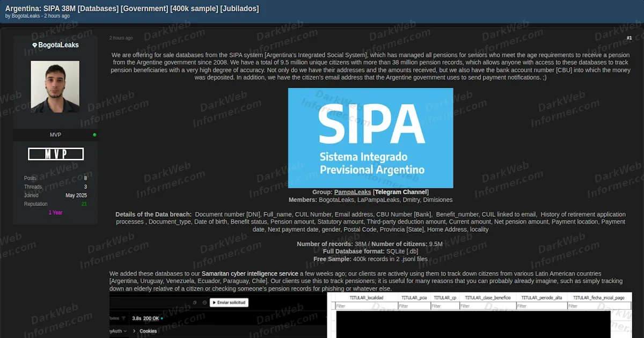Open the yAuth dropdown chevron
Viewport: 644px width, 338px height.
coord(125,331)
